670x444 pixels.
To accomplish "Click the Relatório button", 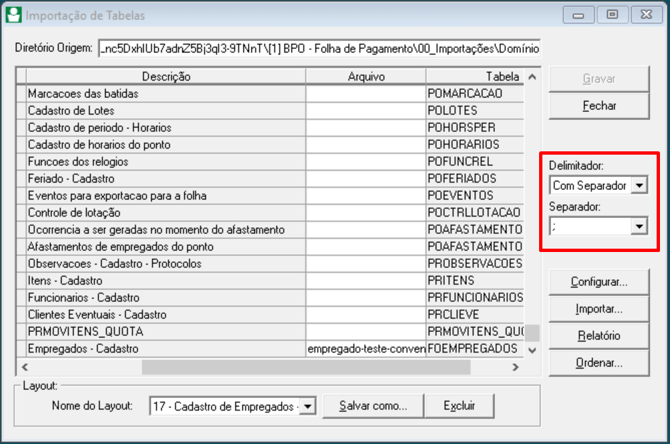I will click(598, 336).
